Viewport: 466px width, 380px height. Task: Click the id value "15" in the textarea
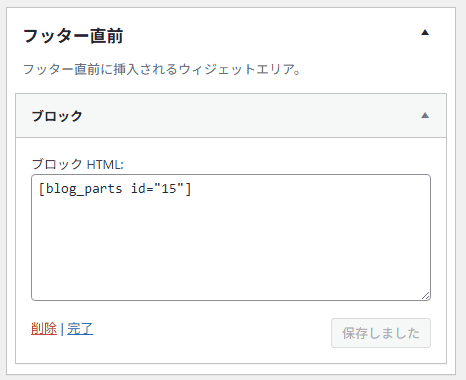click(169, 189)
